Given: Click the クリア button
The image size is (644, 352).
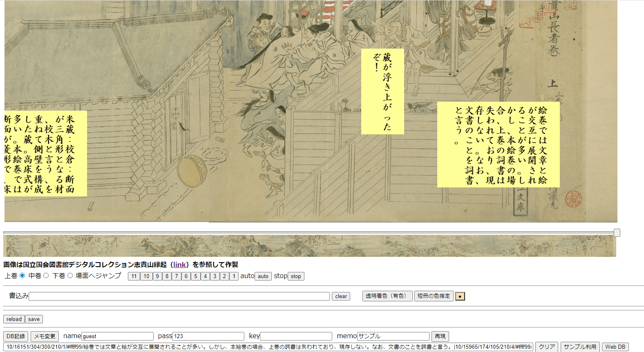Looking at the screenshot, I should pyautogui.click(x=547, y=347).
